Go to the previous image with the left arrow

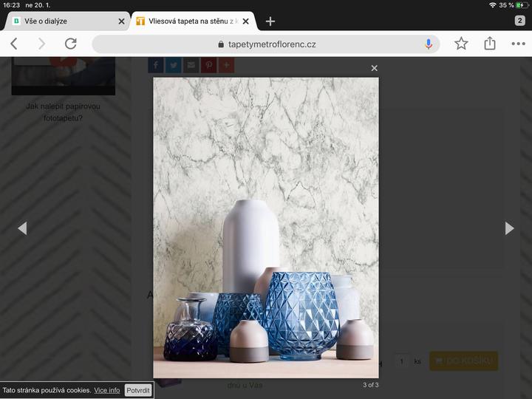(x=22, y=228)
